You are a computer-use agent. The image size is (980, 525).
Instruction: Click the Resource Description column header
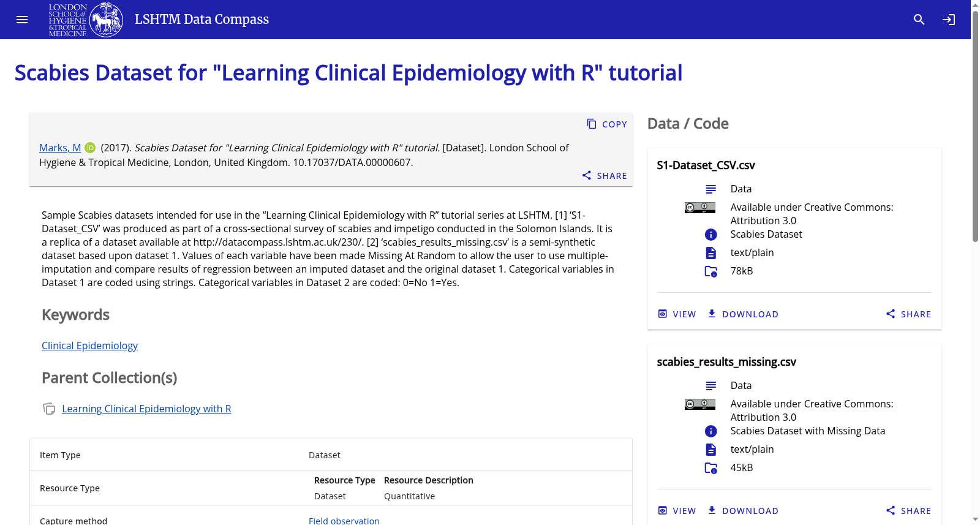click(x=428, y=480)
